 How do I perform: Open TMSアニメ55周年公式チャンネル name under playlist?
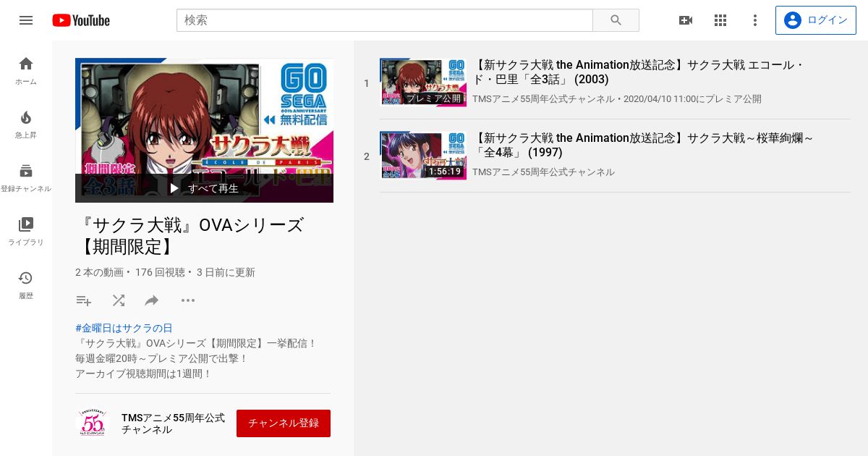pyautogui.click(x=174, y=423)
